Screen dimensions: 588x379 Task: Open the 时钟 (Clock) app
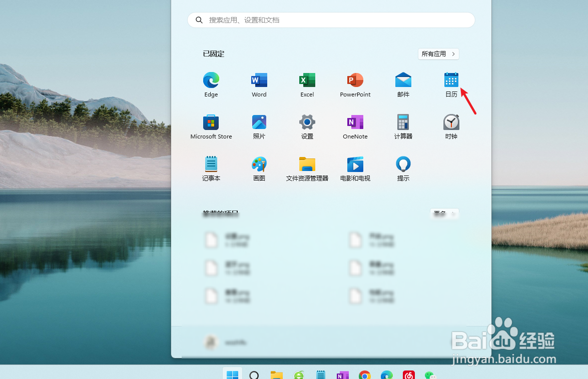pos(451,127)
